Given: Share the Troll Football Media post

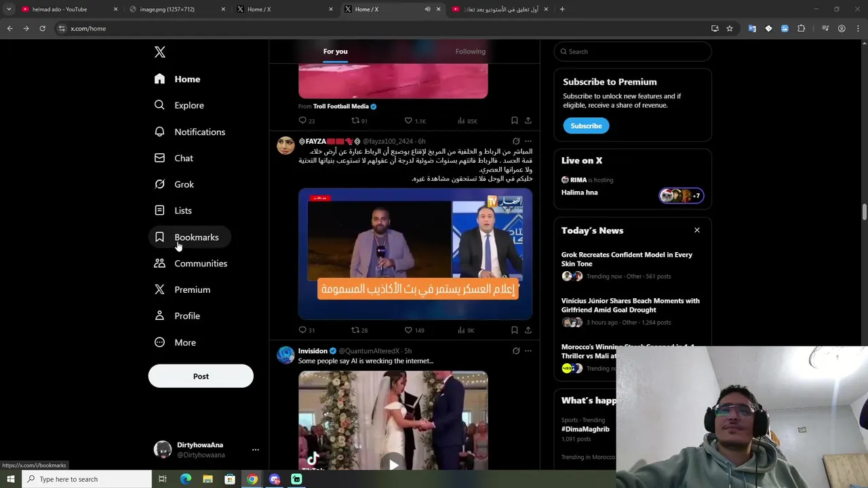Looking at the screenshot, I should (528, 121).
